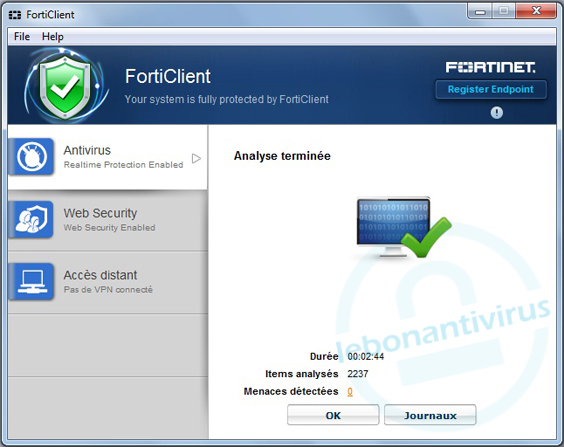Open the Help menu

point(53,36)
